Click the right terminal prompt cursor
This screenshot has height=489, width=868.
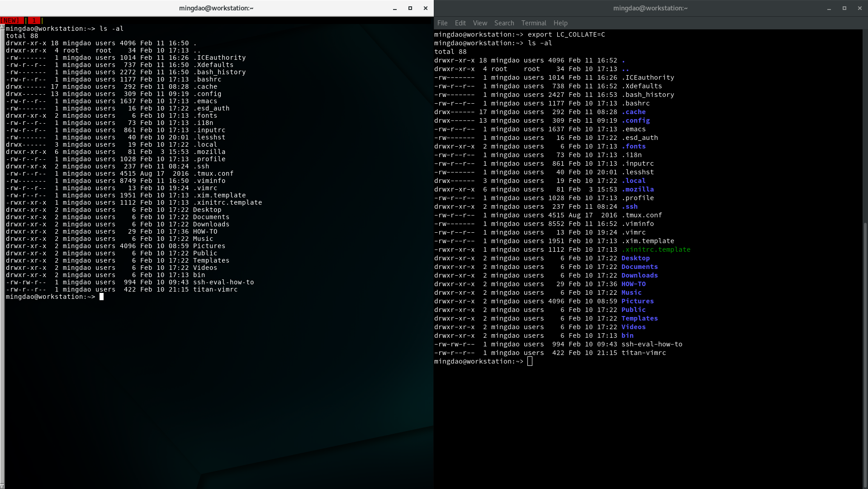530,361
